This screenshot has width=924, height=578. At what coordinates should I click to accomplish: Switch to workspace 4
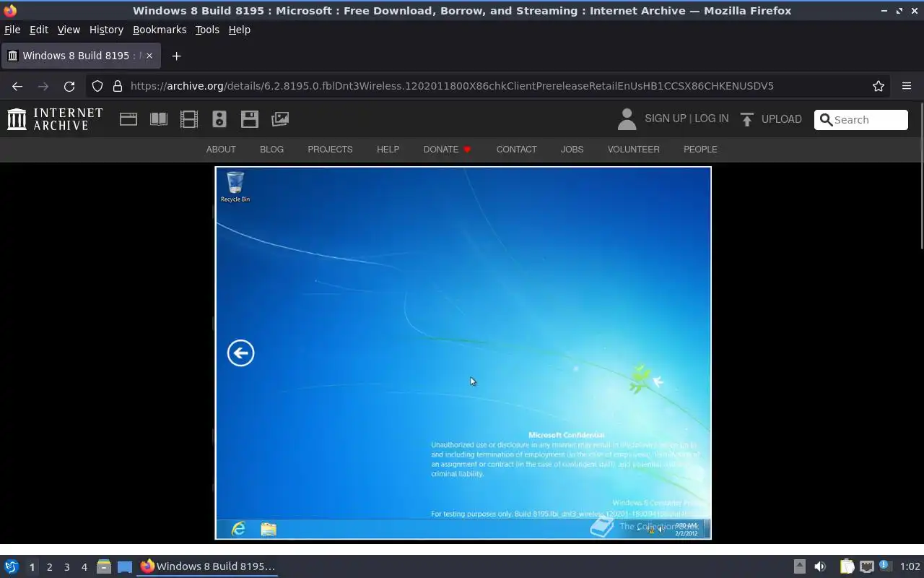click(84, 567)
